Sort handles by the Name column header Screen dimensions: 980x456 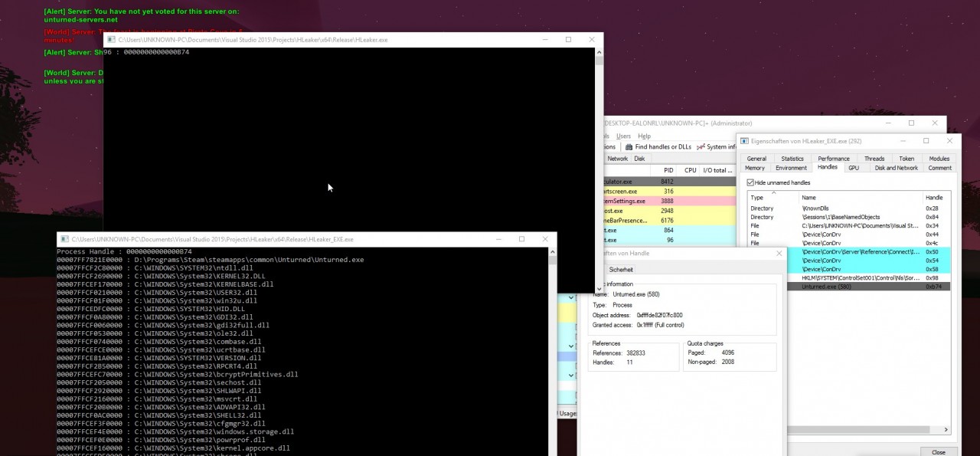pyautogui.click(x=860, y=197)
